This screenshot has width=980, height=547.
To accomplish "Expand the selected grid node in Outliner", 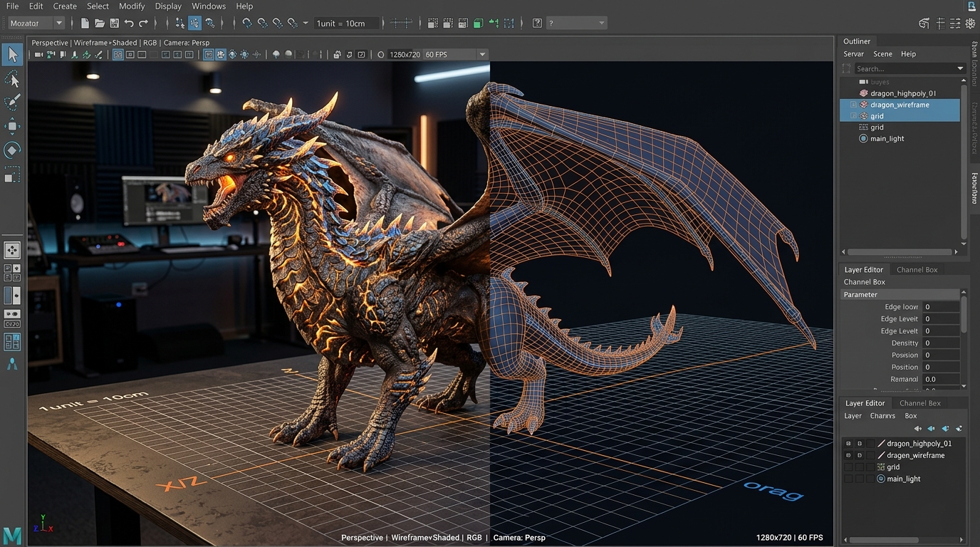I will (x=853, y=116).
